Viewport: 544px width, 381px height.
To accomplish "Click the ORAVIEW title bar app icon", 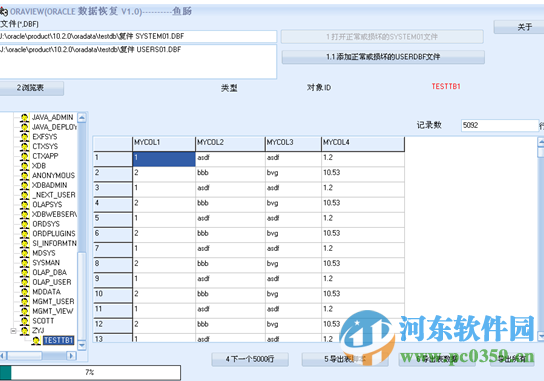I will (x=4, y=12).
